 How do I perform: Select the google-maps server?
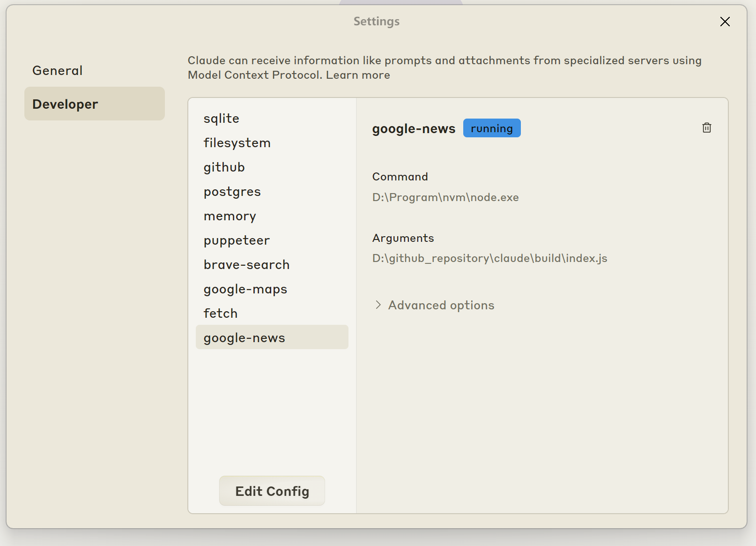click(x=245, y=289)
